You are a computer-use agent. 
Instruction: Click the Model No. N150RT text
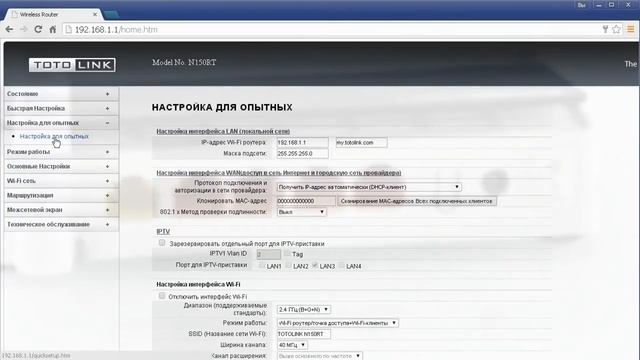[x=184, y=62]
